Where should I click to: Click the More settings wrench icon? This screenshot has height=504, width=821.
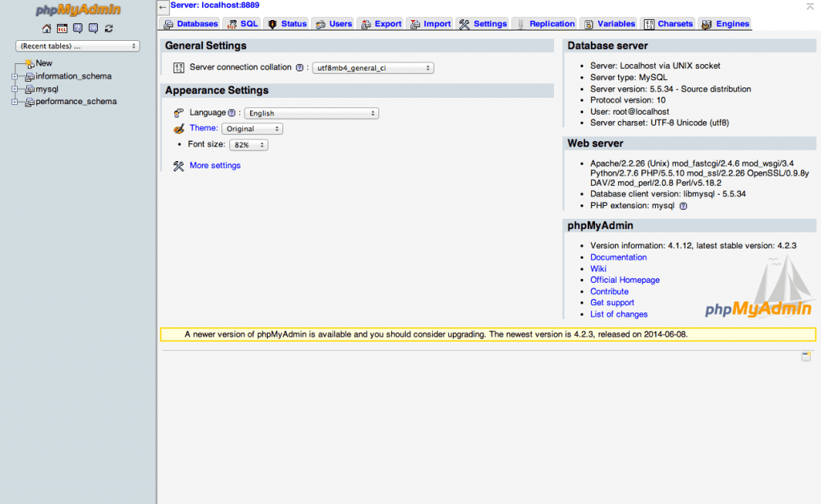pos(180,165)
